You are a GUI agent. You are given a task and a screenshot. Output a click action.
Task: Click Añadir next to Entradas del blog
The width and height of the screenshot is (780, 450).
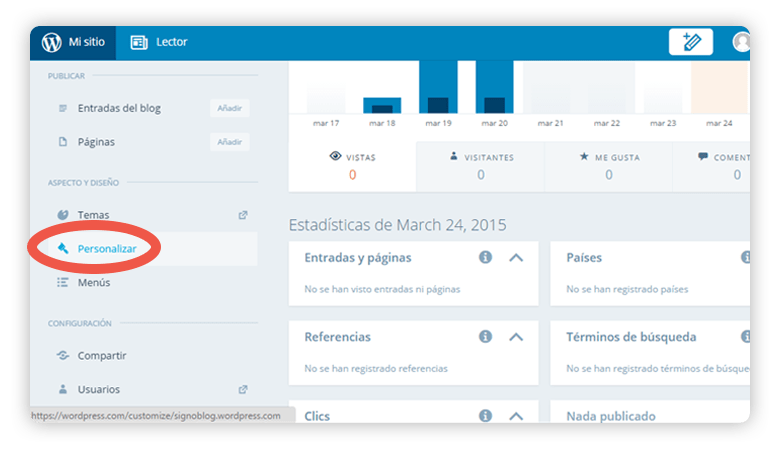[x=229, y=108]
